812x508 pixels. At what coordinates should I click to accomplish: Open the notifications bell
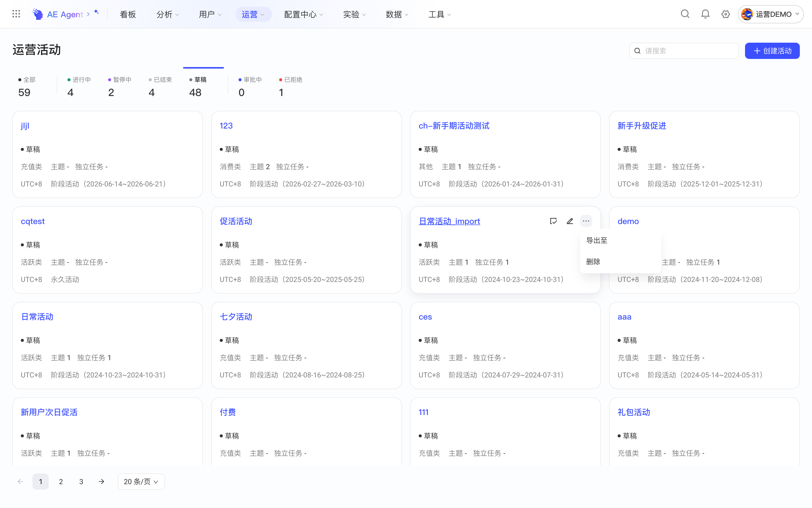(705, 14)
